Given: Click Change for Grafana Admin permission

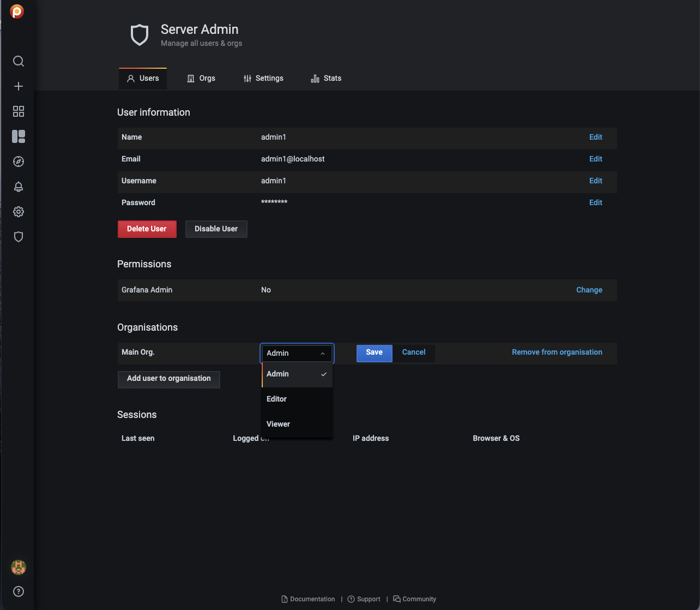Looking at the screenshot, I should pos(589,290).
